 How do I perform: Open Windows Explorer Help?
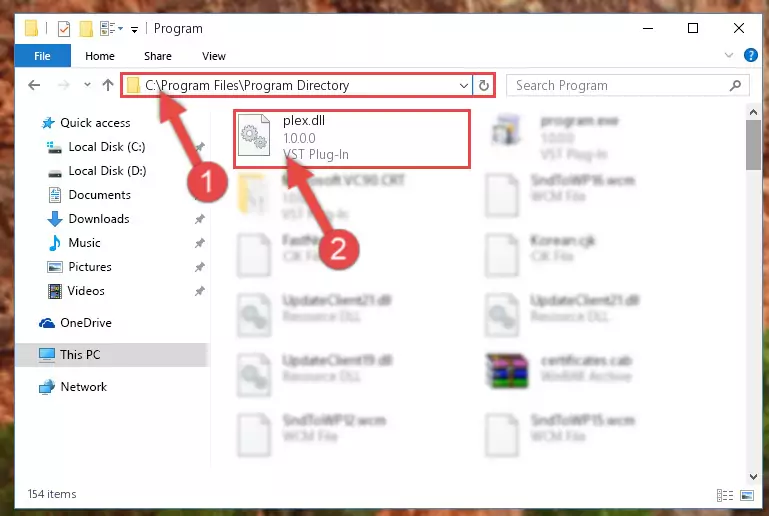750,55
